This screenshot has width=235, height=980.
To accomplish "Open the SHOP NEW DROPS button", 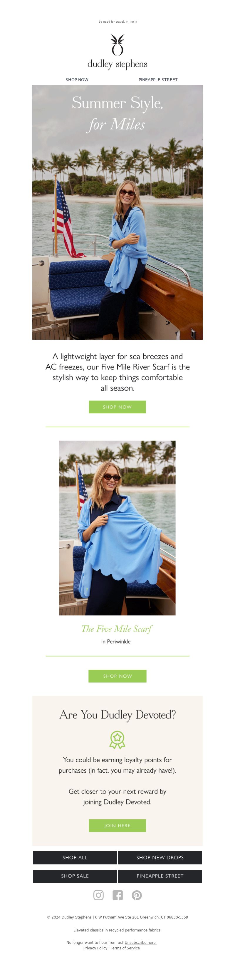I will [160, 858].
